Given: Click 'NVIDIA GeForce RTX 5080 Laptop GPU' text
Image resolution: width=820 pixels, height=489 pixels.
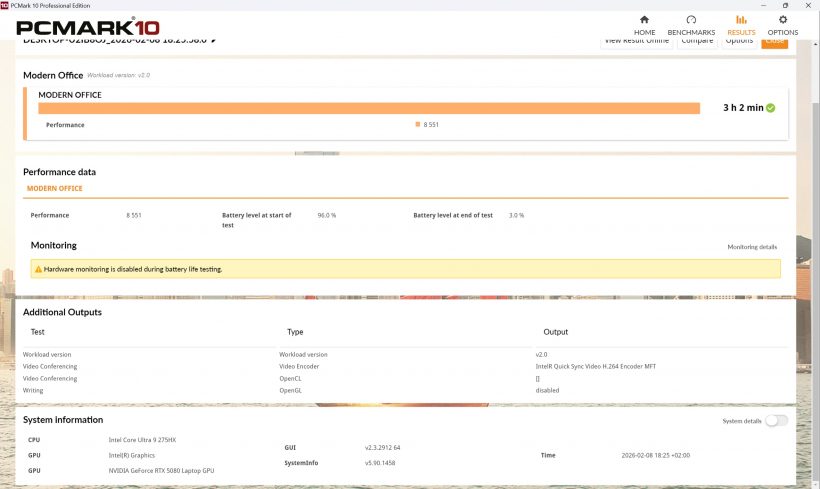Looking at the screenshot, I should 161,471.
